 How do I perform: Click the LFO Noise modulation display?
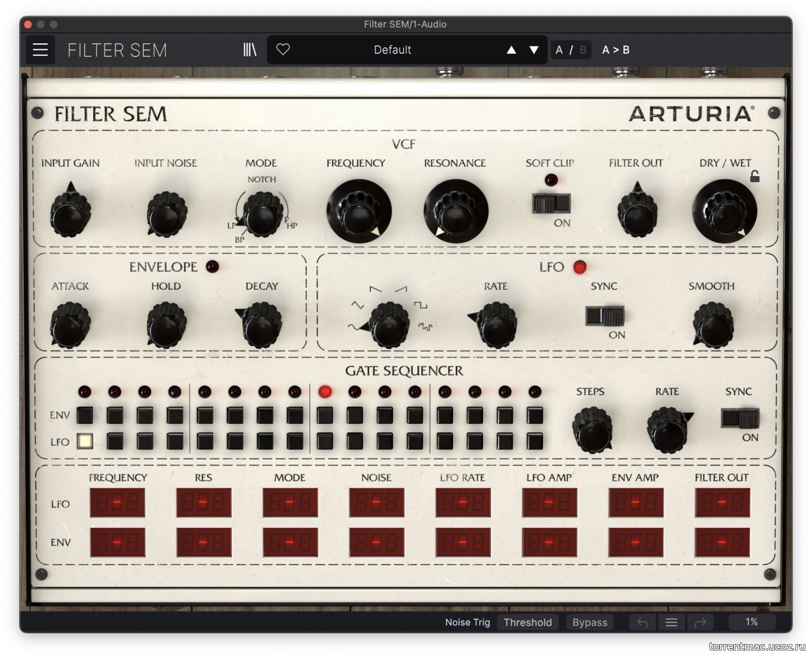377,503
